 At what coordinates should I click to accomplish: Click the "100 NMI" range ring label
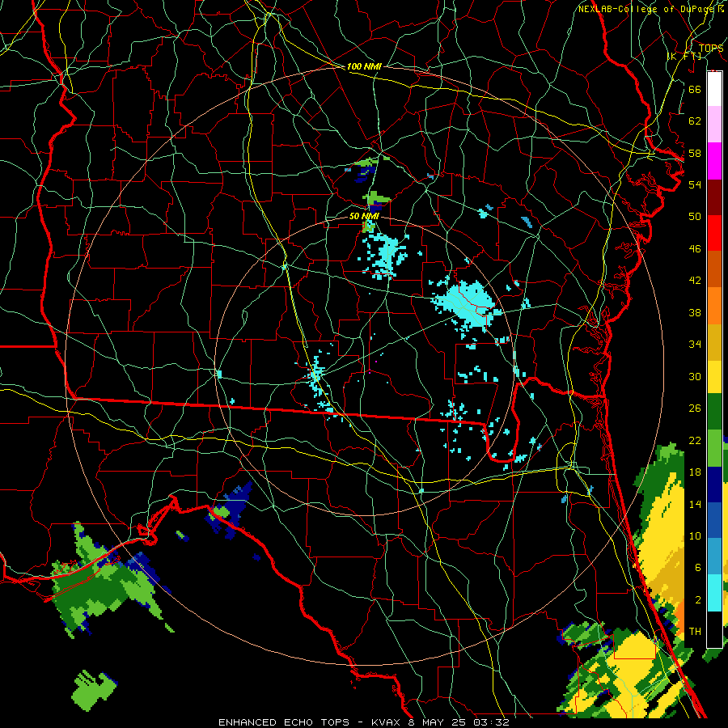pyautogui.click(x=364, y=66)
